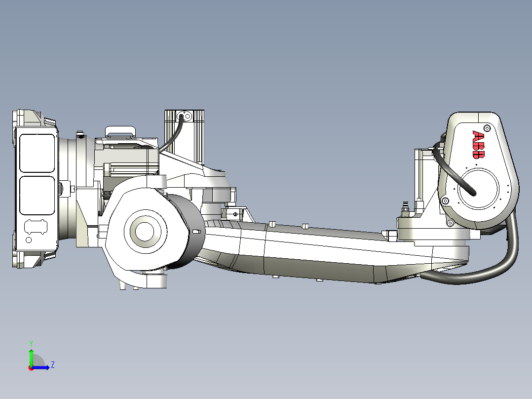The image size is (532, 399).
Task: Click the blue Z axis of the orientation triad
Action: pos(40,367)
